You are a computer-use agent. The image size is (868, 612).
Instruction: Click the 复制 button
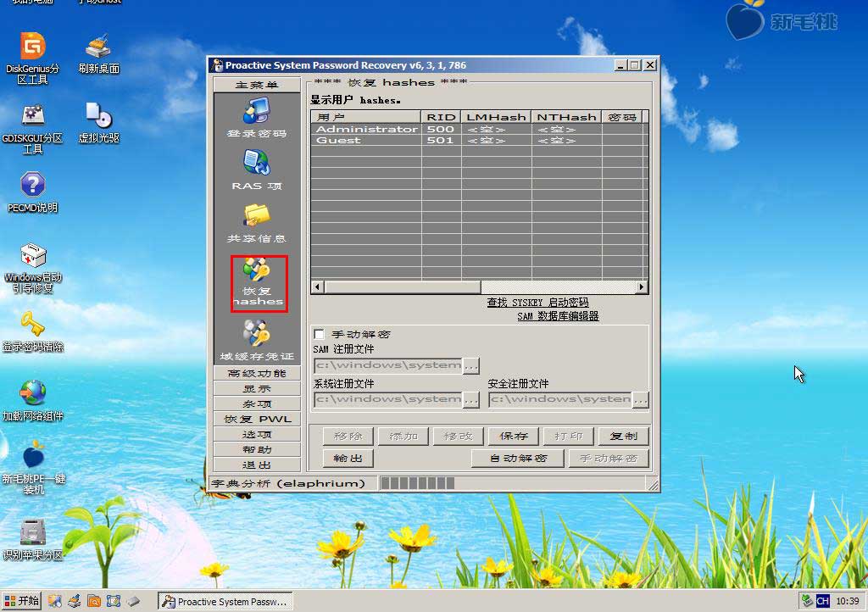(x=623, y=436)
